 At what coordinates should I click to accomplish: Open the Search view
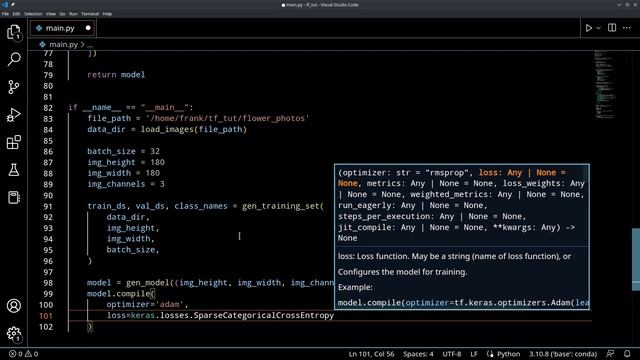[x=14, y=60]
